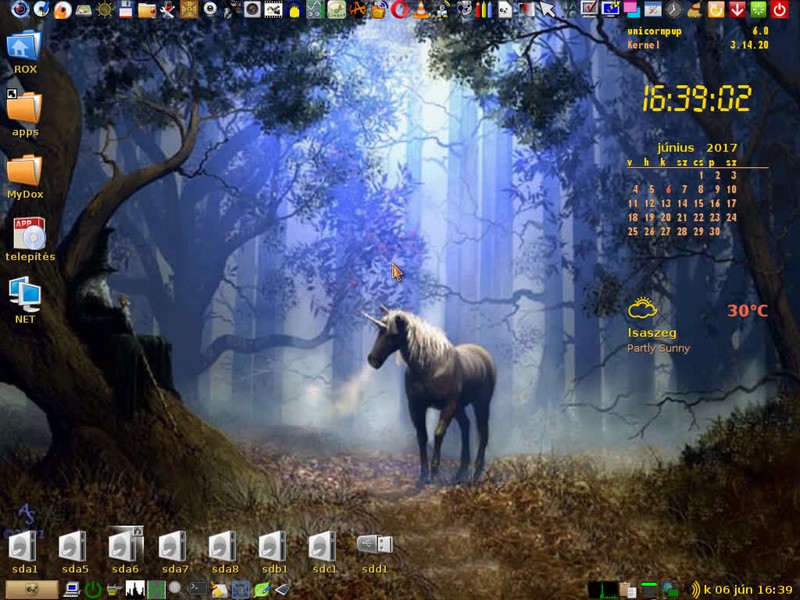
Task: Open the sda1 drive icon
Action: click(24, 547)
